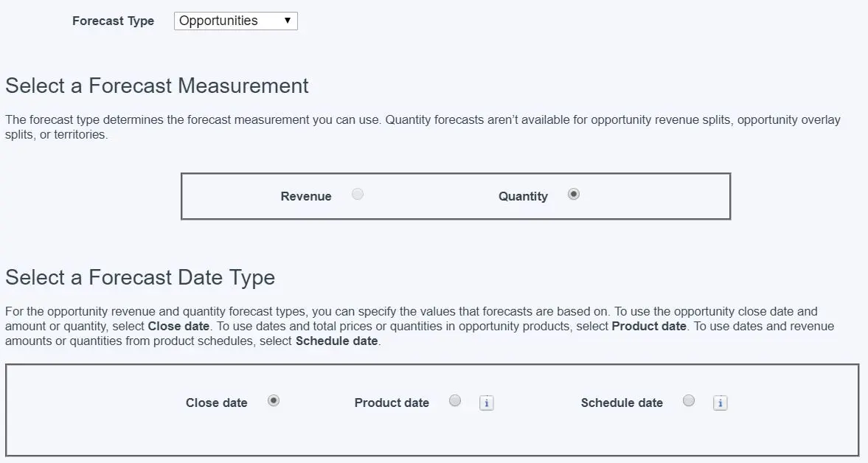Choose the Close date radio button

(x=274, y=400)
